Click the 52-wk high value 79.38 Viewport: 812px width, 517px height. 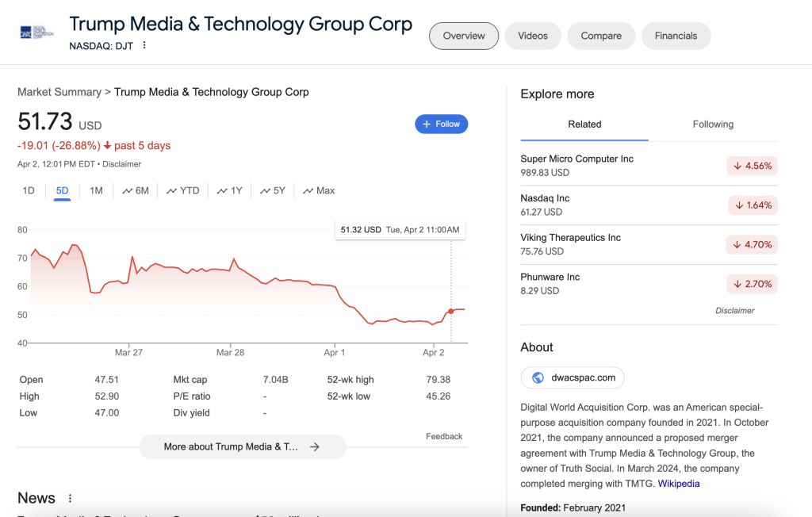click(438, 380)
